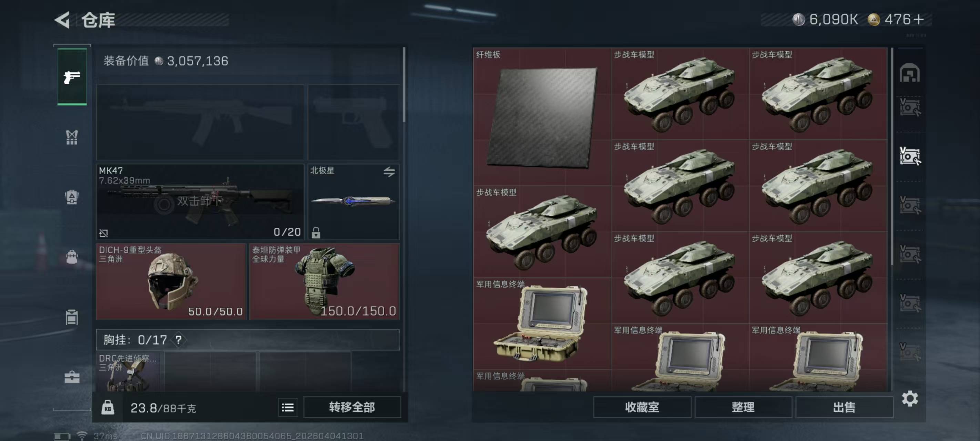The image size is (980, 441).
Task: Add currency with the plus beside 476
Action: (918, 19)
